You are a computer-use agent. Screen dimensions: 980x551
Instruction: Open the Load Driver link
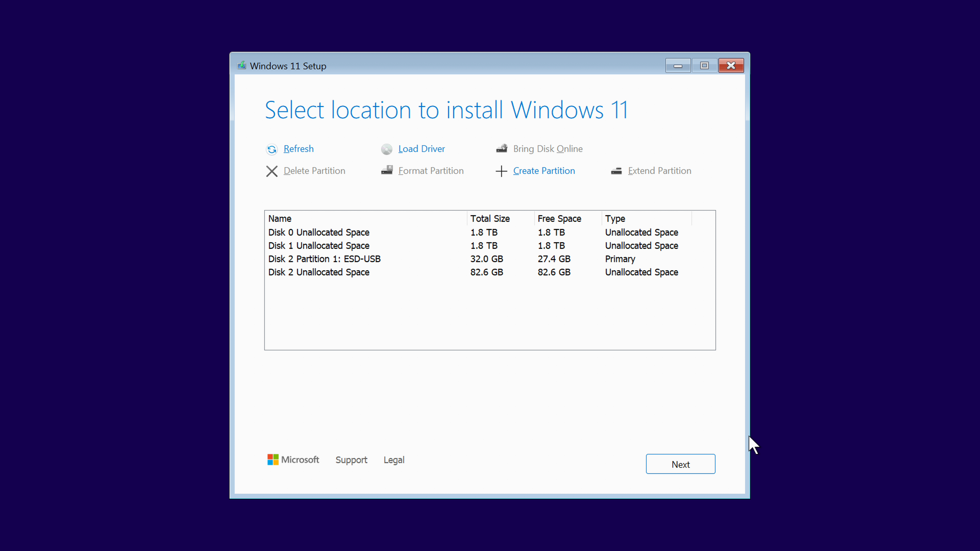(x=422, y=149)
